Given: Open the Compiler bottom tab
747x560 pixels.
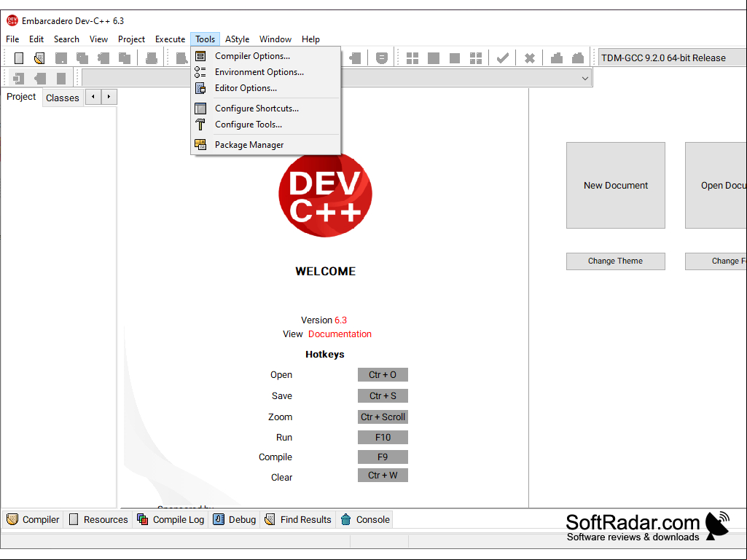Looking at the screenshot, I should point(33,519).
